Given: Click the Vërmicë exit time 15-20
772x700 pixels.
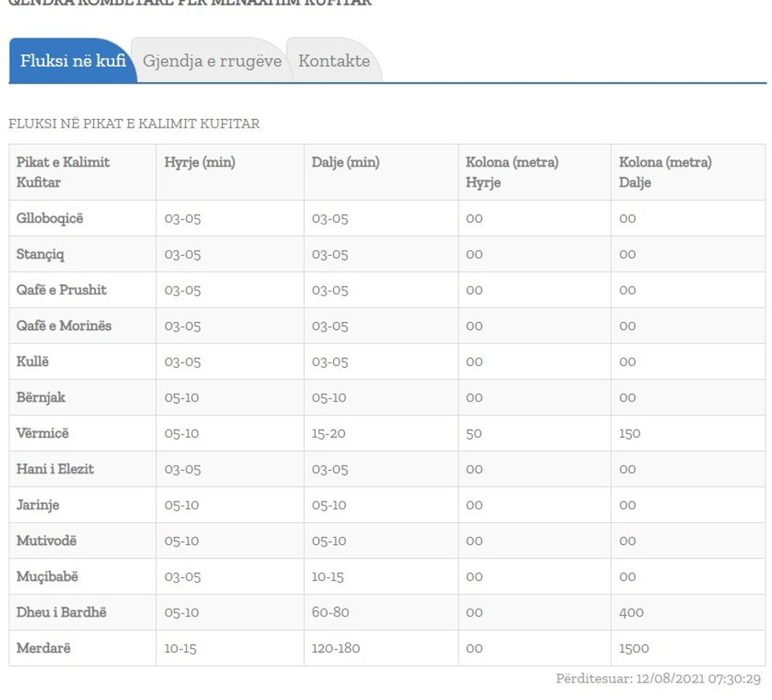Looking at the screenshot, I should (x=328, y=434).
